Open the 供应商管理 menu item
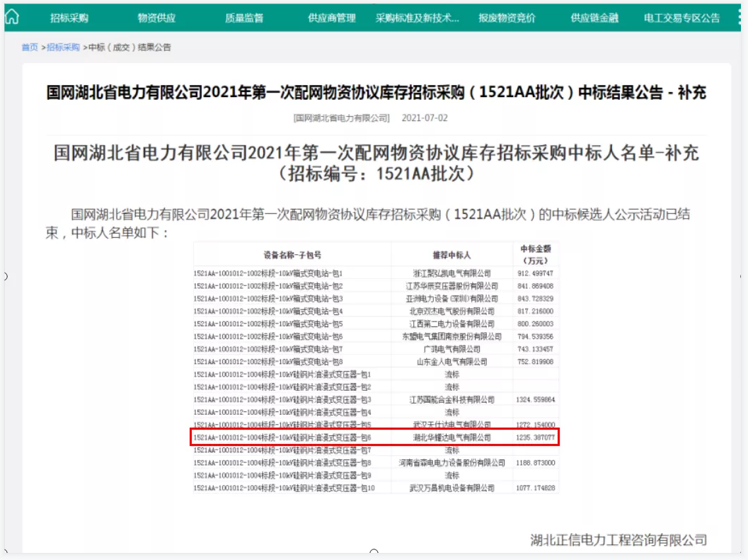 click(x=332, y=18)
